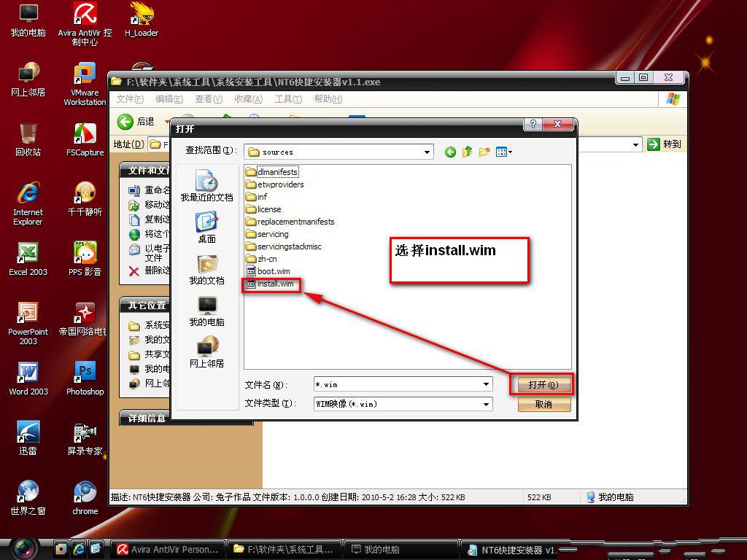Open Recent Documents in places bar
Viewport: 747px width, 560px height.
pyautogui.click(x=206, y=187)
